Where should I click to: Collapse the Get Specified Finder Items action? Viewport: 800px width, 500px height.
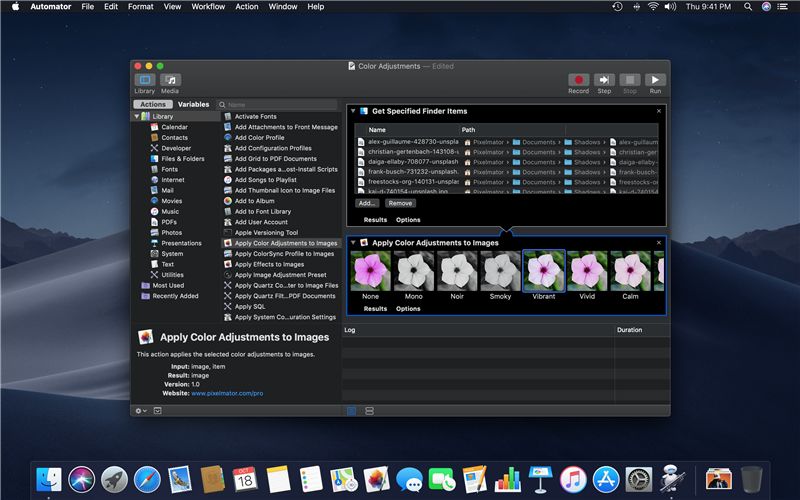tap(354, 111)
